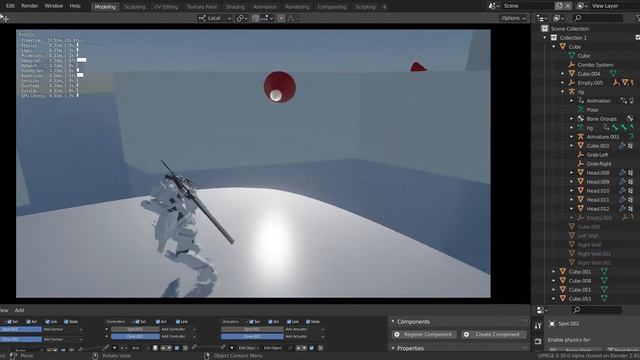Toggle Collection 1 exclude checkbox
The image size is (640, 360).
click(x=638, y=38)
